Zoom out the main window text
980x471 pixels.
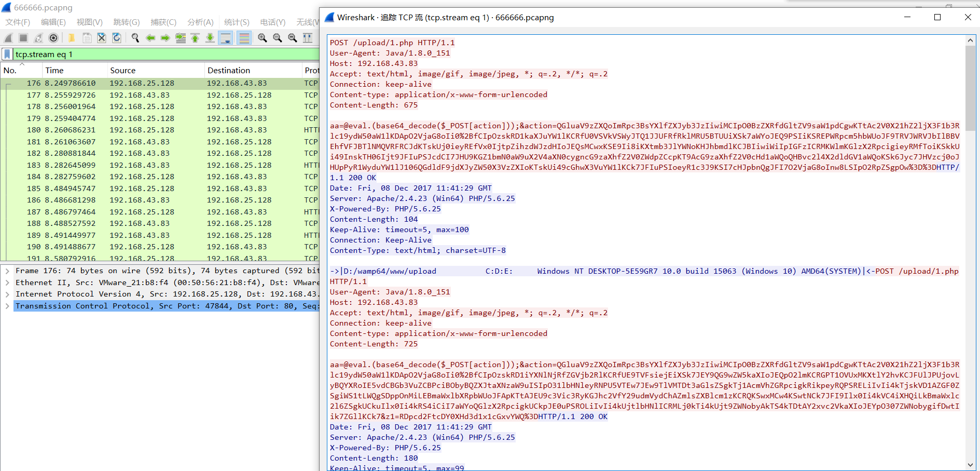(x=278, y=38)
